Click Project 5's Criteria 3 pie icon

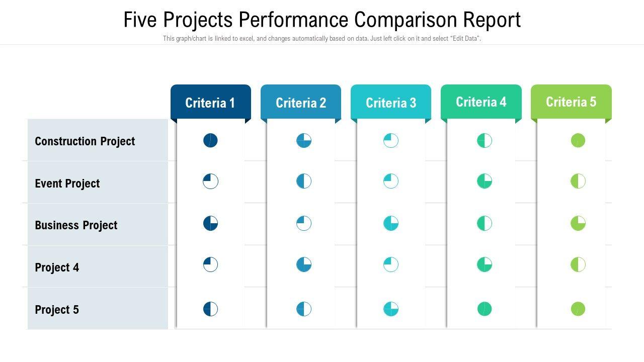pos(391,309)
